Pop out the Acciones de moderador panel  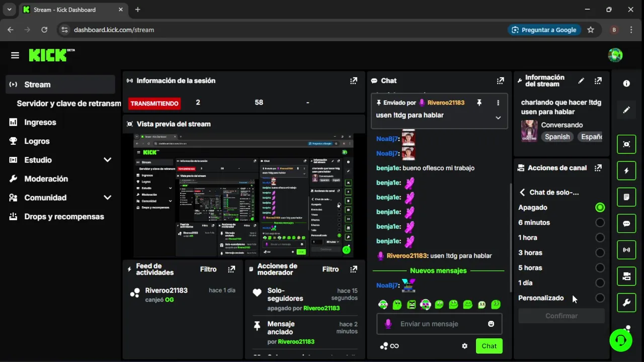(x=354, y=269)
